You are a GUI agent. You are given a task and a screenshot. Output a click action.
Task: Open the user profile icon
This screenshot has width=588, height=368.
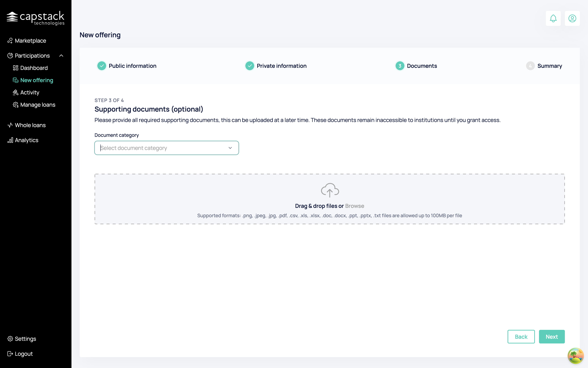[x=572, y=18]
